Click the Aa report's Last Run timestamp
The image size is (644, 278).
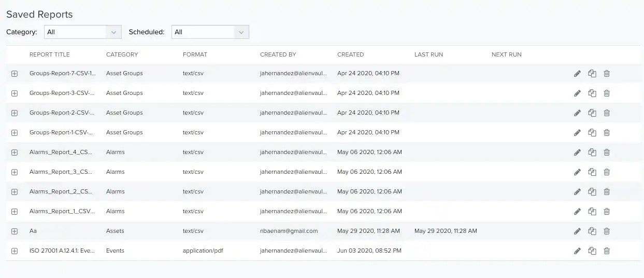point(446,231)
